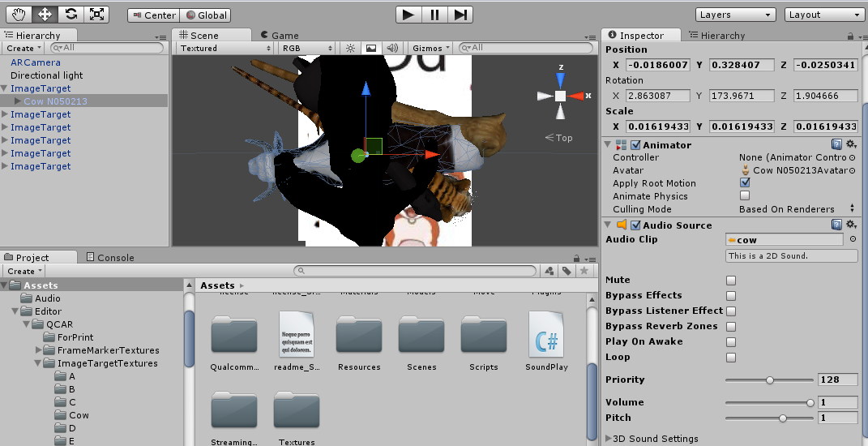Toggle scene audio speaker icon

coord(391,48)
